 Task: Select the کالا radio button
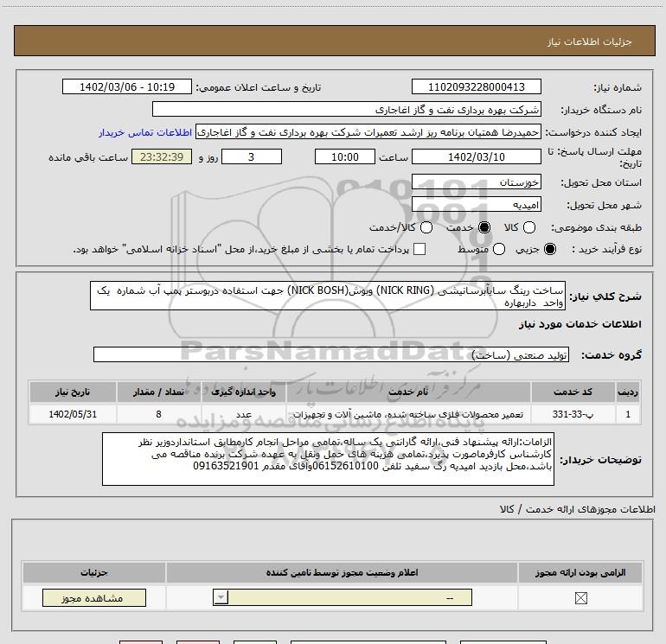[529, 227]
